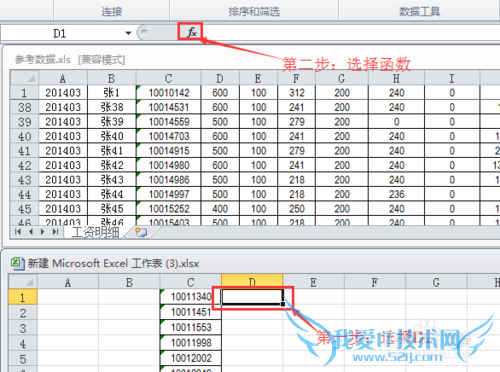The image size is (500, 372).
Task: Select all cells in 新建 workbook window
Action: coord(23,282)
